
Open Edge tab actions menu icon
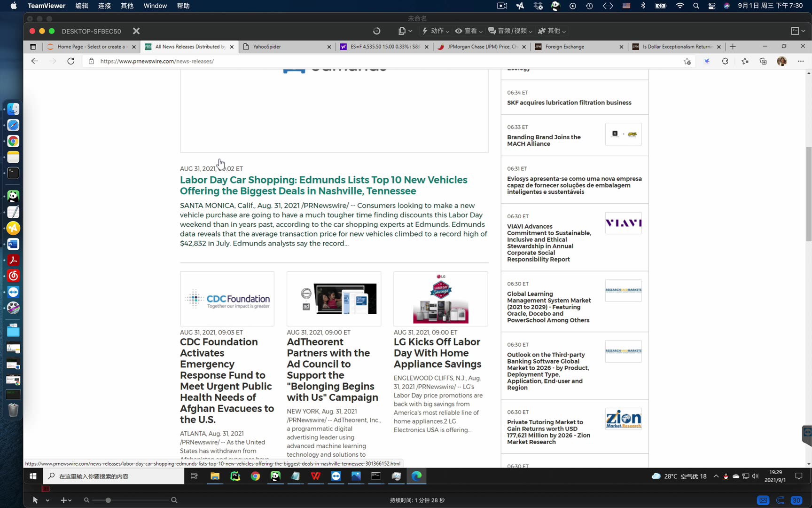coord(33,47)
